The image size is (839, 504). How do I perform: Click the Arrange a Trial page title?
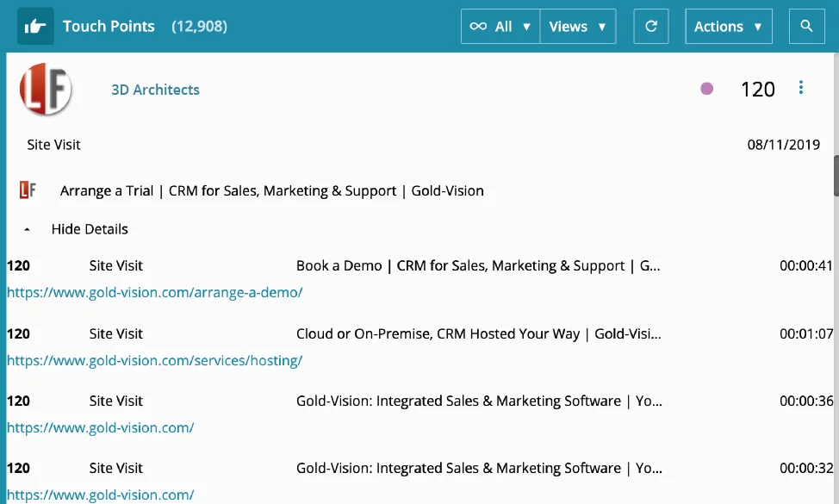(272, 191)
